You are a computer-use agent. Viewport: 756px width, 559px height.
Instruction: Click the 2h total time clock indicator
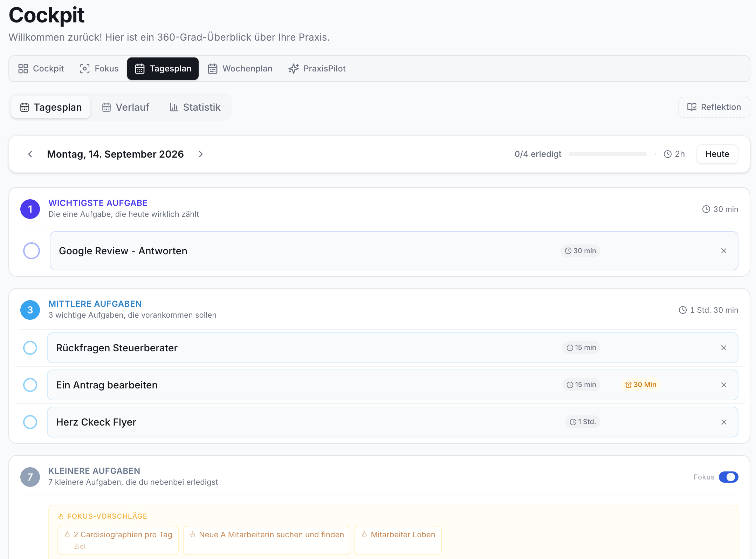[x=674, y=154]
